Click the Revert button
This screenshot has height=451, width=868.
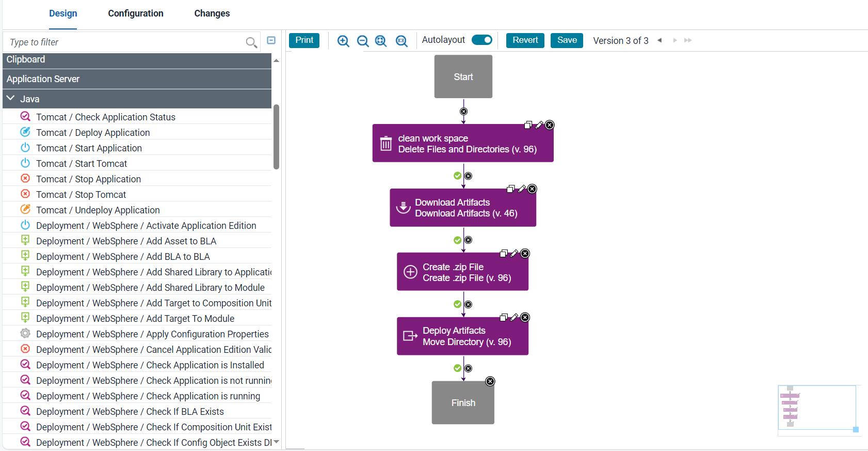(525, 40)
